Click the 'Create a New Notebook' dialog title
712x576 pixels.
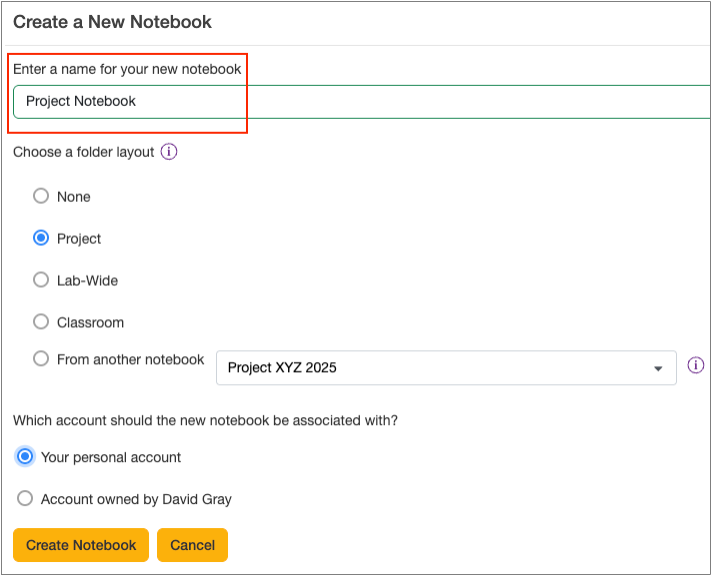click(112, 21)
